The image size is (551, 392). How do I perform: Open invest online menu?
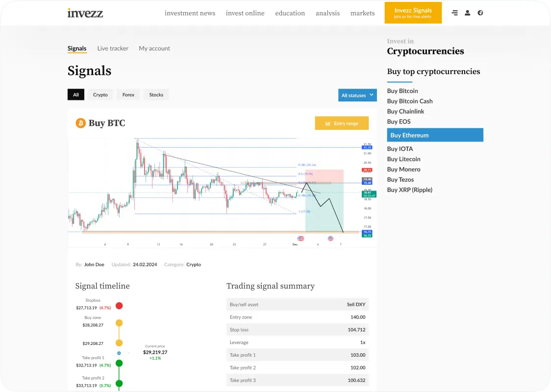pyautogui.click(x=245, y=13)
